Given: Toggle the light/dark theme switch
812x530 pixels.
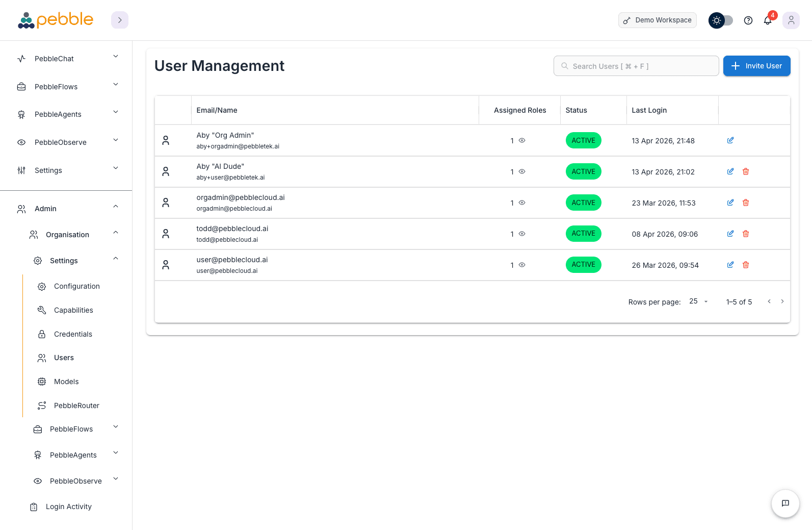Looking at the screenshot, I should click(721, 20).
